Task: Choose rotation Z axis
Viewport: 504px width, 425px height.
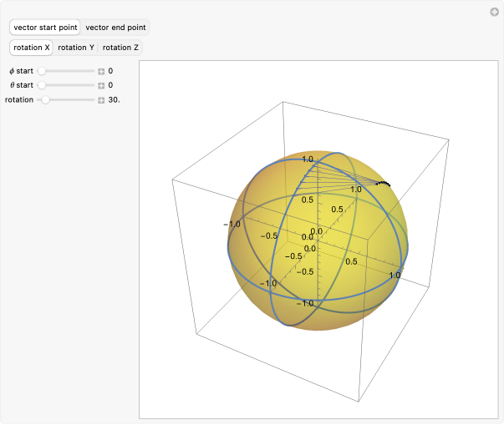Action: 120,48
